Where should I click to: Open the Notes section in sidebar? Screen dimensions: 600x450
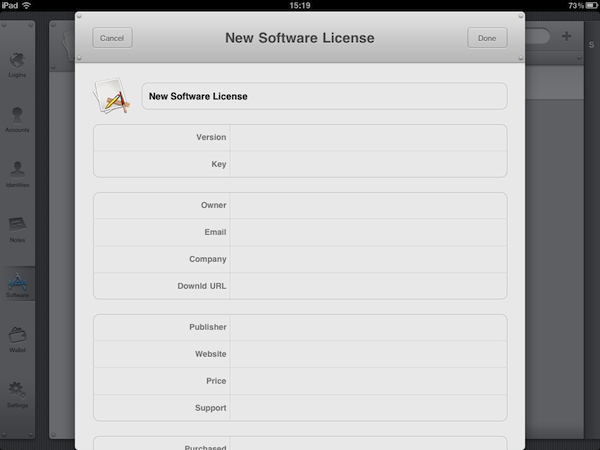point(17,230)
